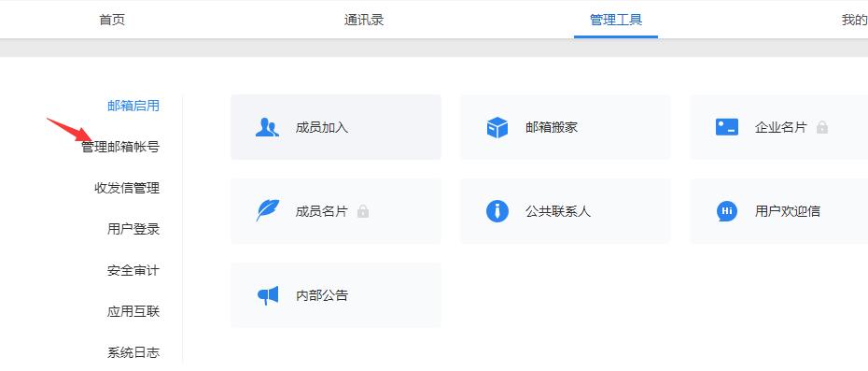868x371 pixels.
Task: Click the 内部公告 megaphone icon
Action: [268, 295]
